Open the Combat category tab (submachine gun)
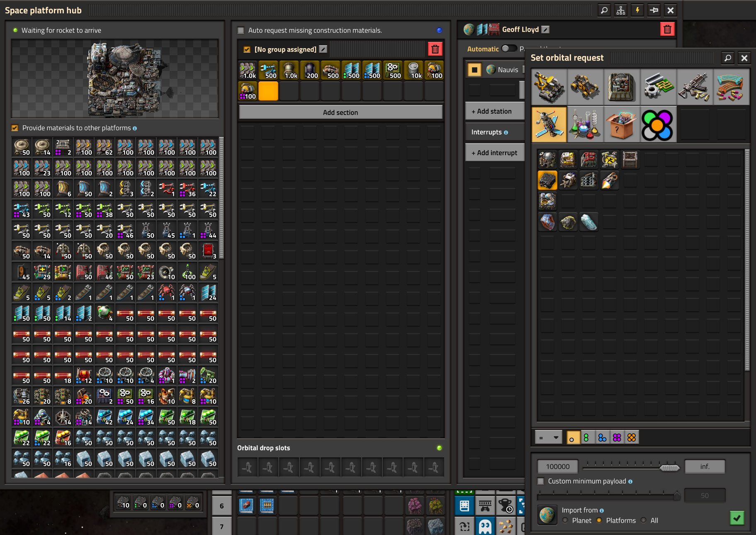 pyautogui.click(x=695, y=87)
